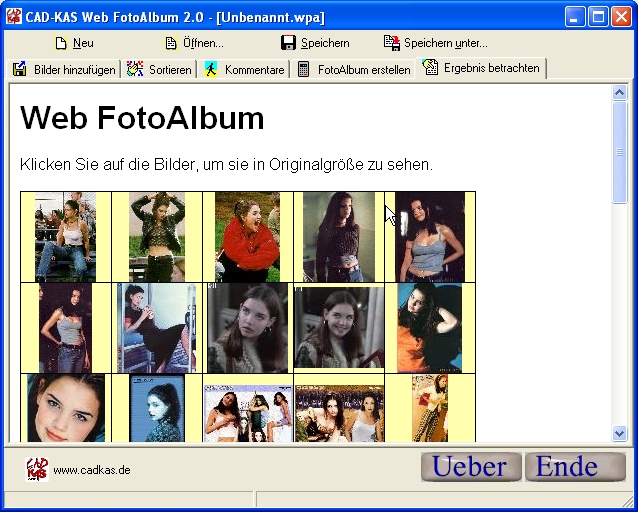The height and width of the screenshot is (512, 638).
Task: Click the scrollbar down arrow
Action: 619,433
